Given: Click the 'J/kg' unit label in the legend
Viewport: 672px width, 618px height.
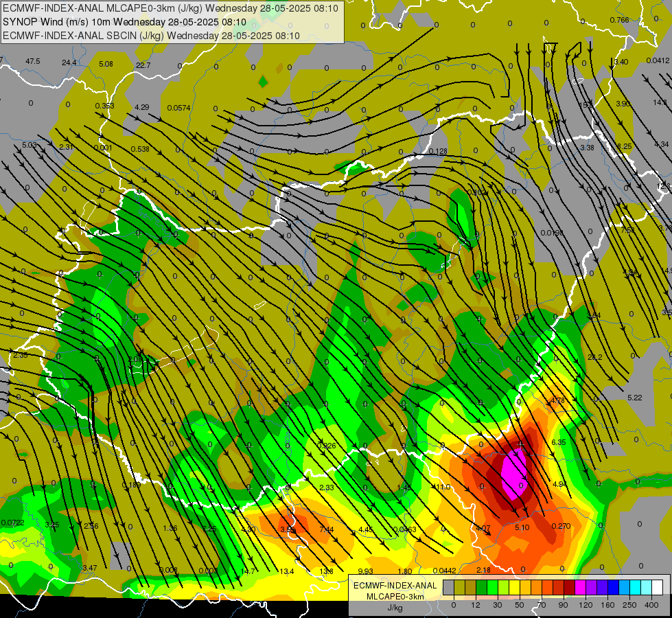Looking at the screenshot, I should [395, 608].
